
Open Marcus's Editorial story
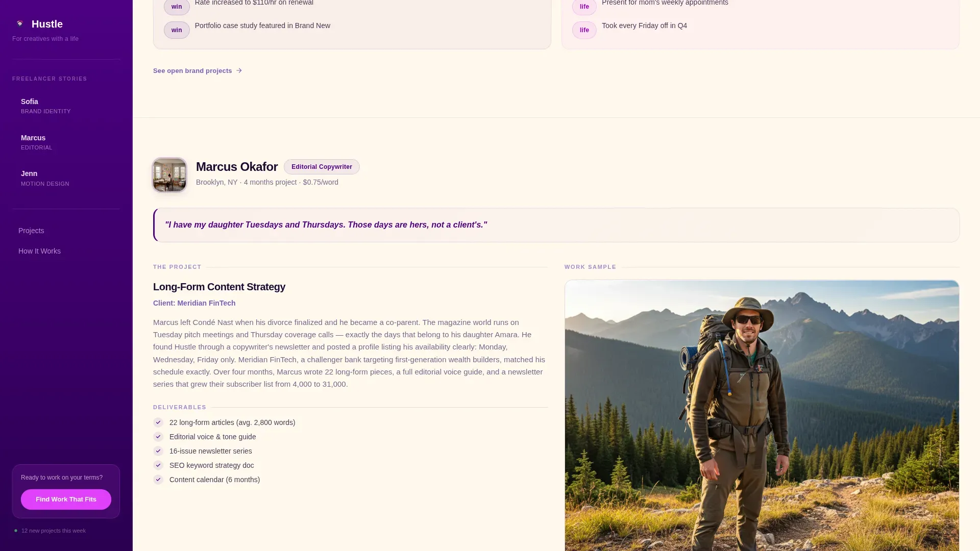click(x=66, y=142)
